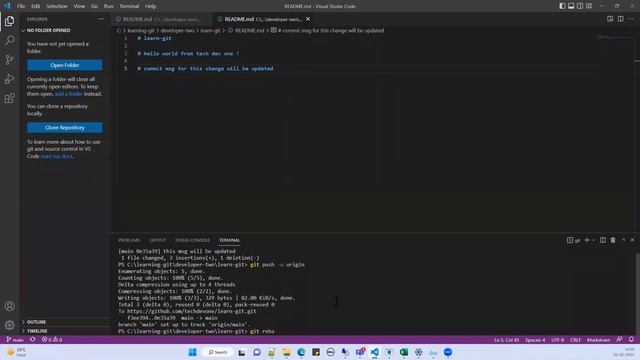Image resolution: width=640 pixels, height=360 pixels.
Task: Expand the TIMELINE section
Action: click(65, 331)
